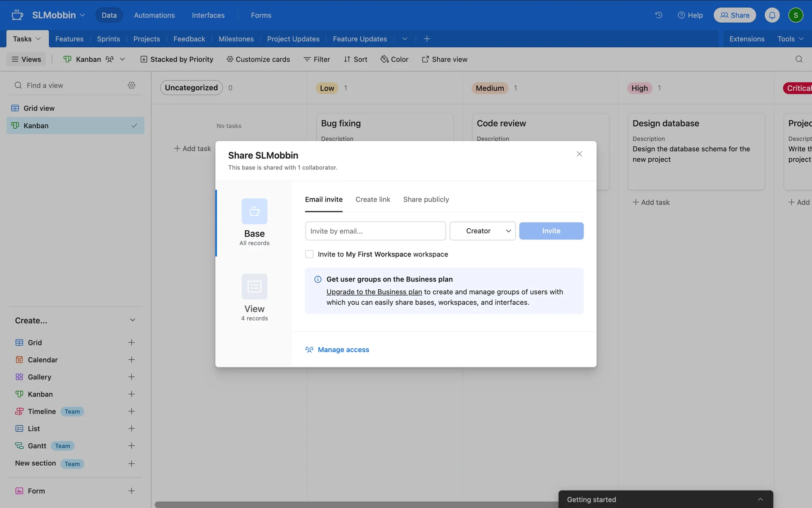Open view settings gear icon in sidebar
Image resolution: width=812 pixels, height=508 pixels.
tap(132, 86)
